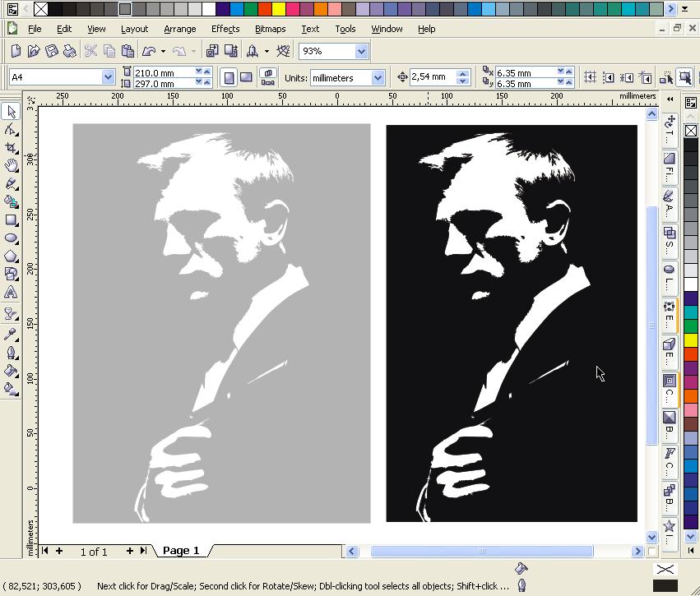700x596 pixels.
Task: Select the Freehand drawing tool
Action: 11,184
